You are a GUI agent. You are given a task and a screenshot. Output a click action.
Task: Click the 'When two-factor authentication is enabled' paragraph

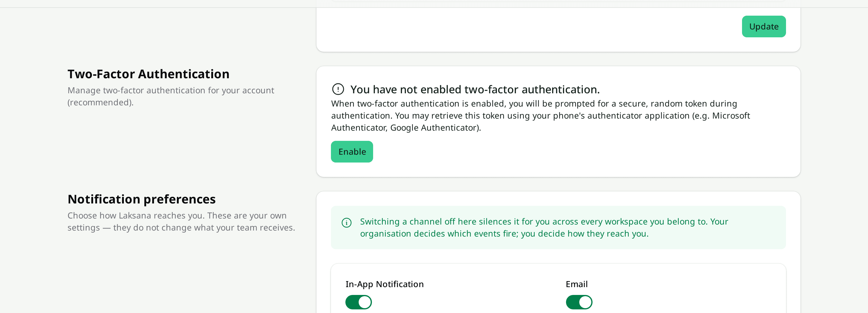tap(540, 116)
